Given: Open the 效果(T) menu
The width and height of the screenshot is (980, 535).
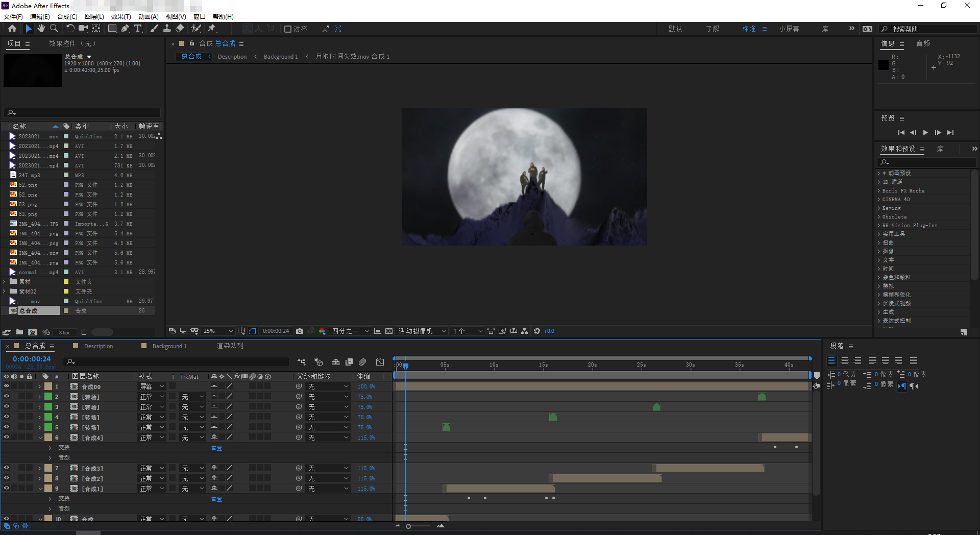Looking at the screenshot, I should tap(120, 16).
